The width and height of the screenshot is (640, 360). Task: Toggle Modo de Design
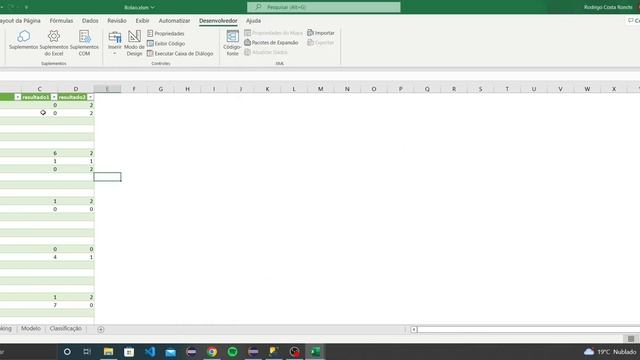134,42
